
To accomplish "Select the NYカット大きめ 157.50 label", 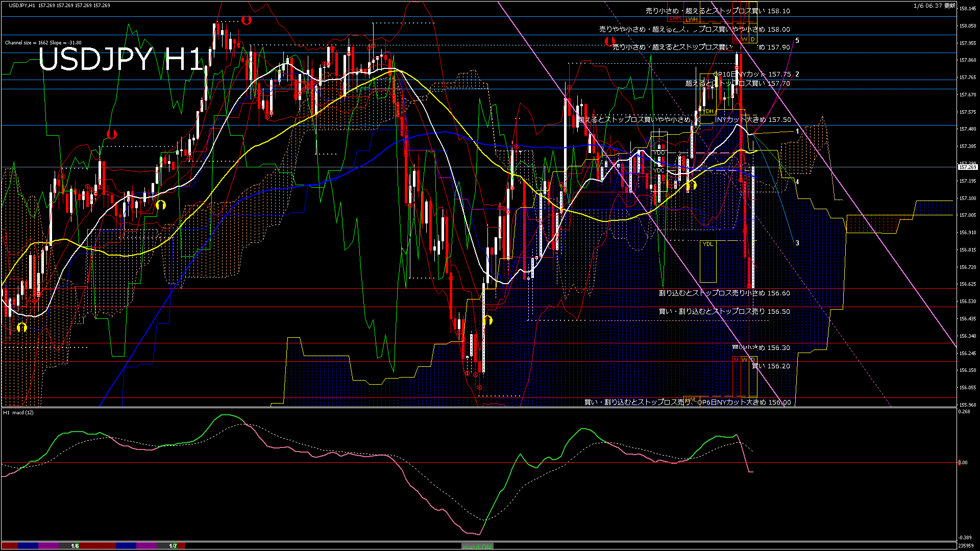I will (684, 120).
